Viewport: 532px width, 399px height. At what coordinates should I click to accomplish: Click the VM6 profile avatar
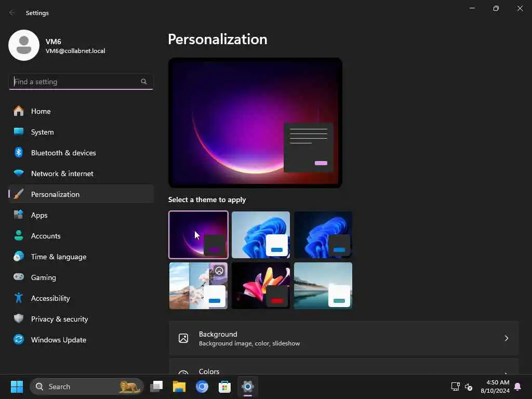point(24,45)
